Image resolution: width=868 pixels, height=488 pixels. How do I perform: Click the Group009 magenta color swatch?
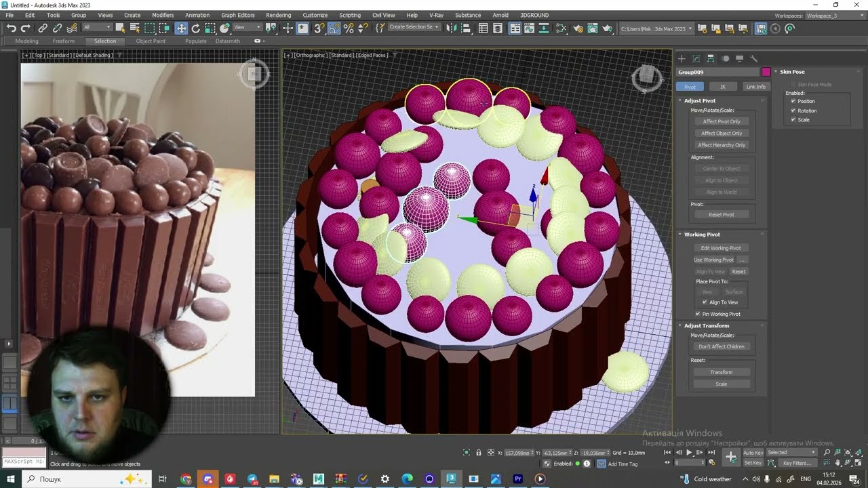click(766, 72)
